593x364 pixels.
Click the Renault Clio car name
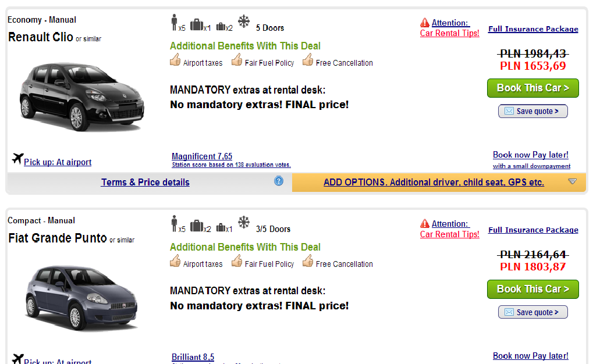tap(41, 37)
